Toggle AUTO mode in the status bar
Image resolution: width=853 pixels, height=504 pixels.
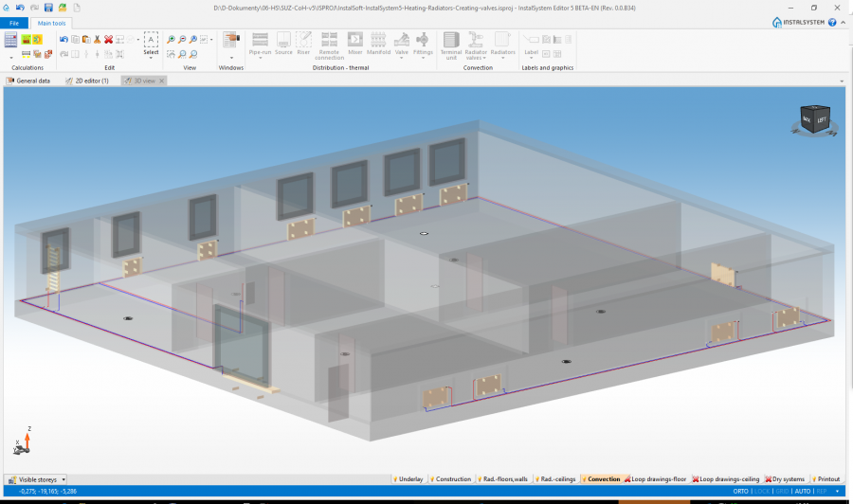(x=802, y=492)
